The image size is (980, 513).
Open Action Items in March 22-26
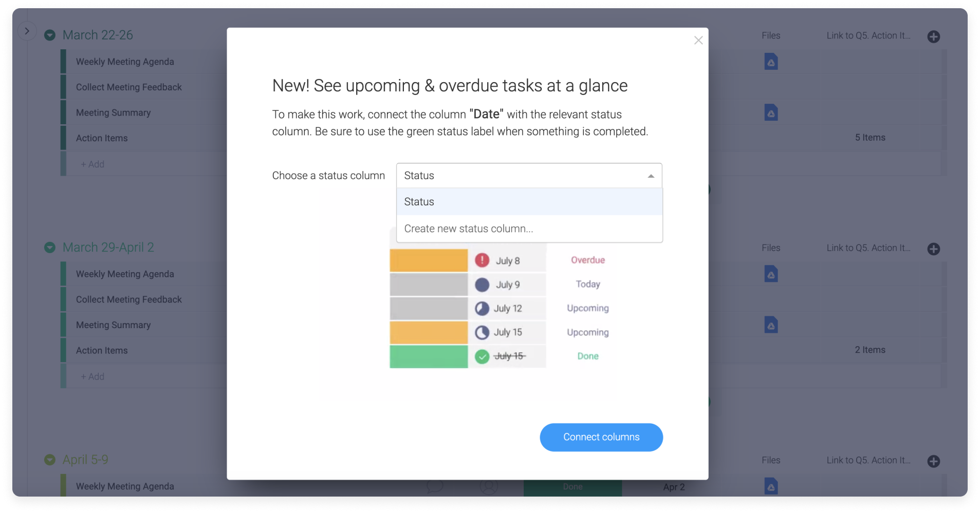click(102, 138)
